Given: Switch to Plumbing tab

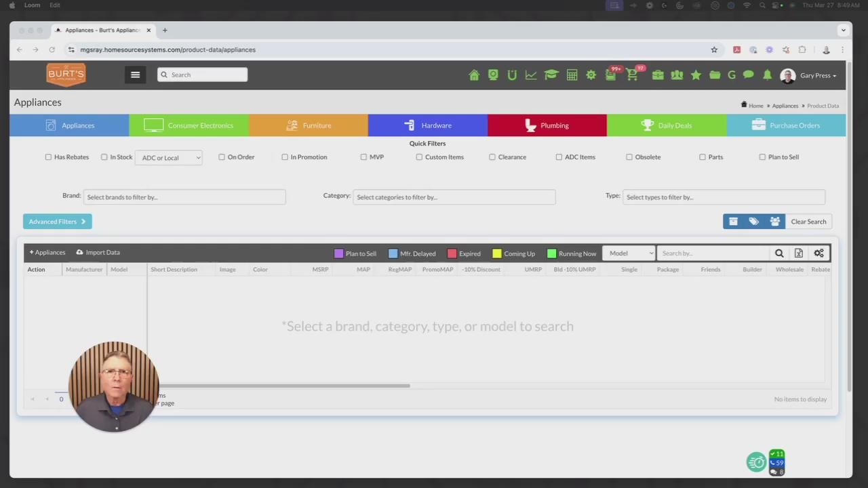Looking at the screenshot, I should point(547,125).
